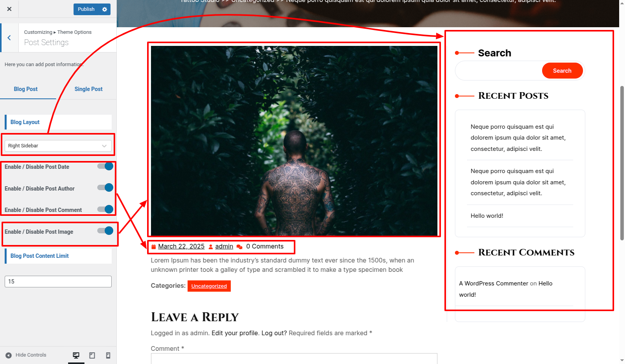The height and width of the screenshot is (364, 625).
Task: Toggle Enable / Disable Post Date switch
Action: click(105, 166)
